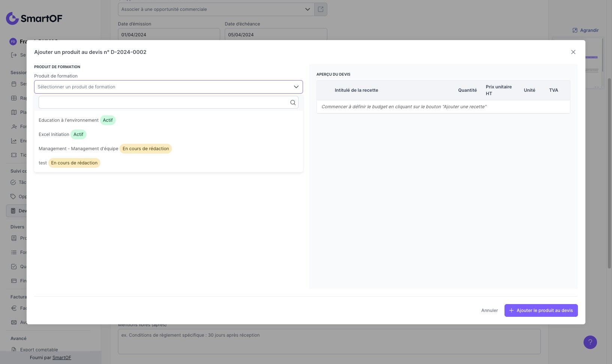Viewport: 612px width, 364px height.
Task: Click the 'Annuler' button
Action: click(490, 310)
